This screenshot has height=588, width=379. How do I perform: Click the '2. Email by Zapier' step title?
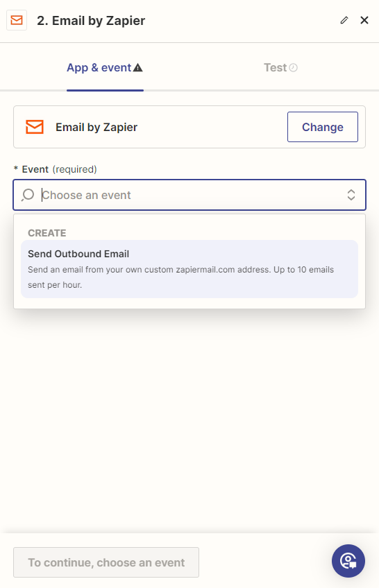coord(91,21)
